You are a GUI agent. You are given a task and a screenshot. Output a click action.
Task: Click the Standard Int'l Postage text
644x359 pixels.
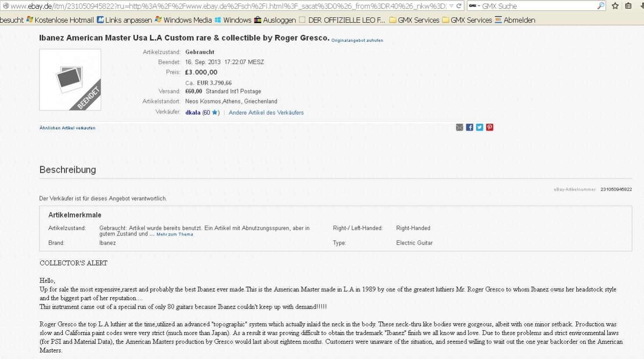click(x=233, y=92)
